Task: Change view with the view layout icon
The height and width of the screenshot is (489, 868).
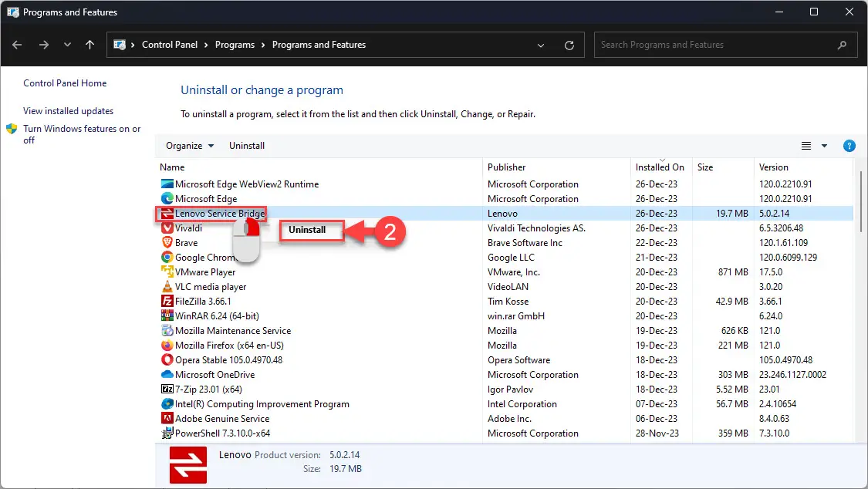Action: pos(806,146)
